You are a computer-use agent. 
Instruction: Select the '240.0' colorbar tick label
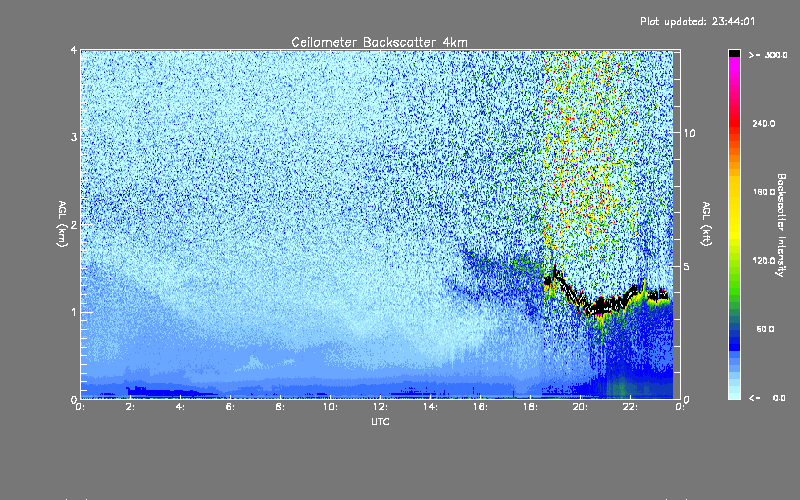764,123
